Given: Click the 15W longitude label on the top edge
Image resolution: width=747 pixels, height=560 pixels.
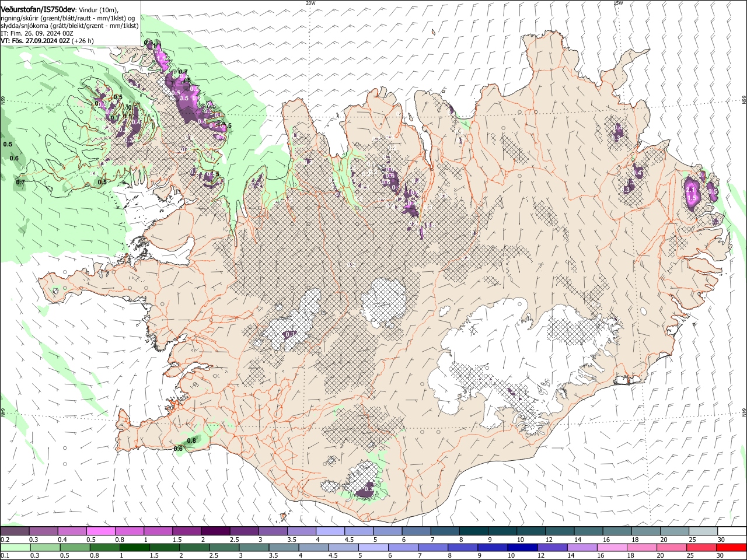Looking at the screenshot, I should pos(618,3).
